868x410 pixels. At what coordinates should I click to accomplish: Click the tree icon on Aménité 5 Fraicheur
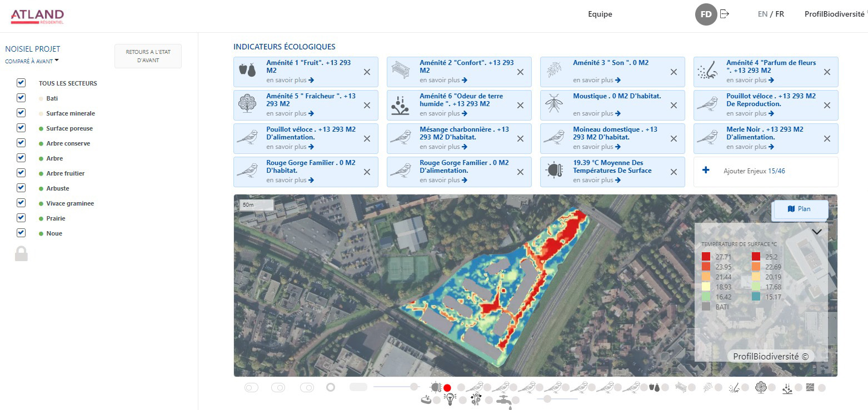(247, 104)
